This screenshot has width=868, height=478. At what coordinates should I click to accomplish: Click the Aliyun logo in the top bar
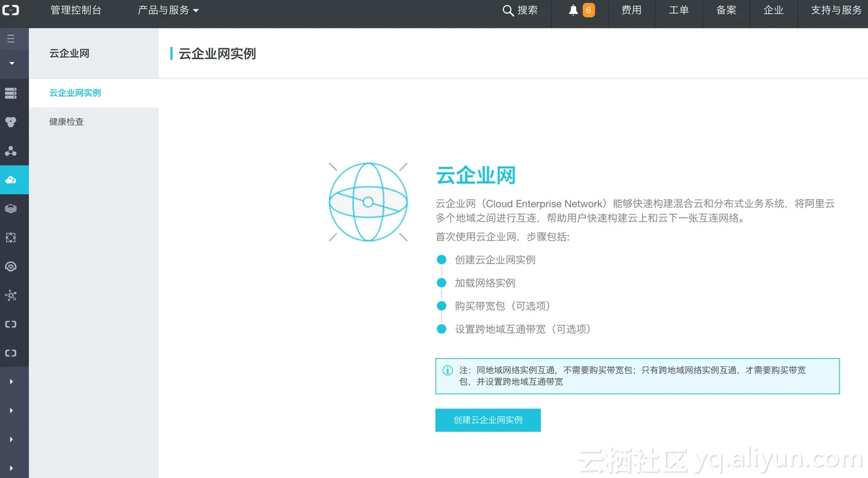pyautogui.click(x=11, y=11)
